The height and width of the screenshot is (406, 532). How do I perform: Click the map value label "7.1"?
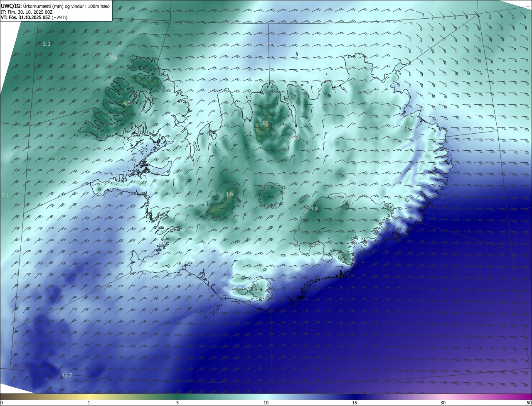pyautogui.click(x=5, y=195)
